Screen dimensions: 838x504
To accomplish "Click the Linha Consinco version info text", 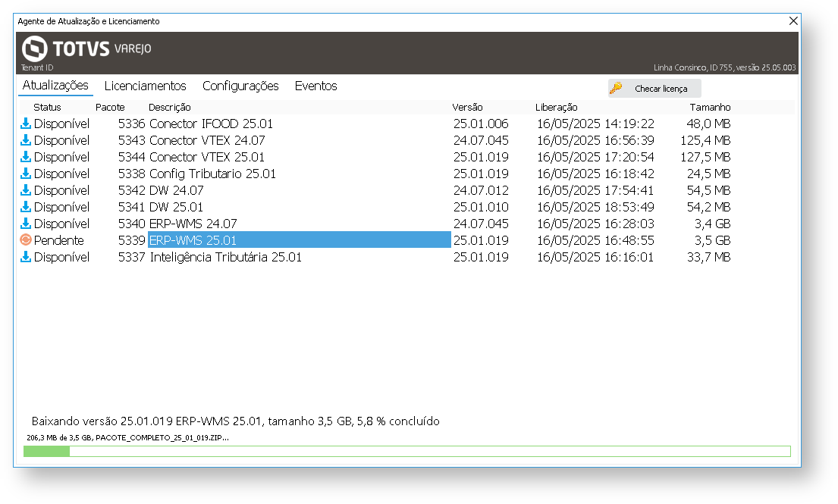I will tap(725, 67).
